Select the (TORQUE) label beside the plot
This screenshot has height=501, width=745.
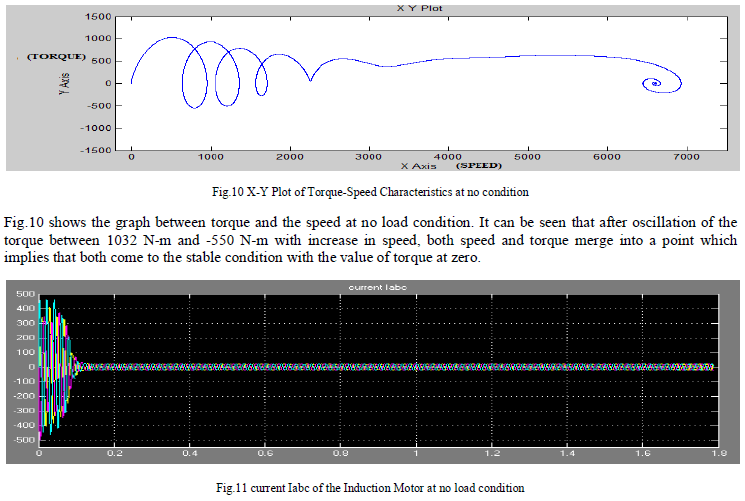pos(57,56)
